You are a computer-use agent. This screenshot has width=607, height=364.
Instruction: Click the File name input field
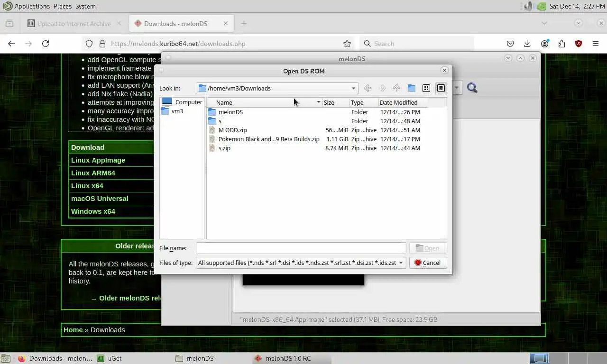tap(301, 248)
